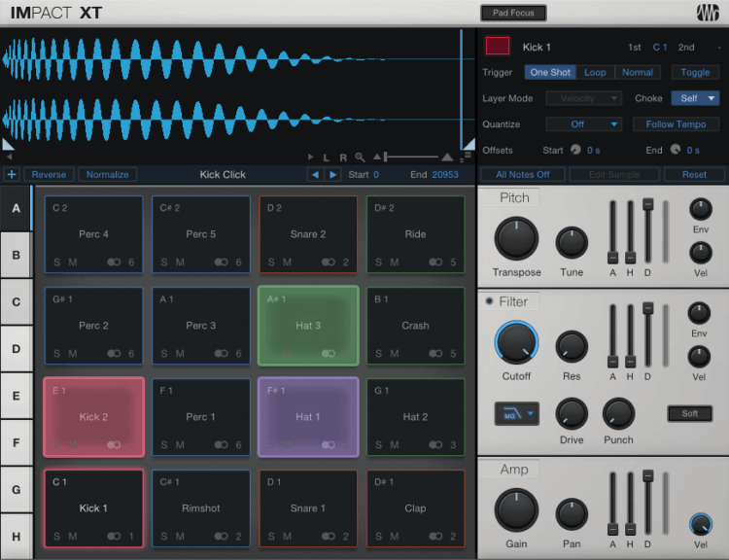The height and width of the screenshot is (560, 729).
Task: Click the filter Drive knob
Action: tap(572, 413)
